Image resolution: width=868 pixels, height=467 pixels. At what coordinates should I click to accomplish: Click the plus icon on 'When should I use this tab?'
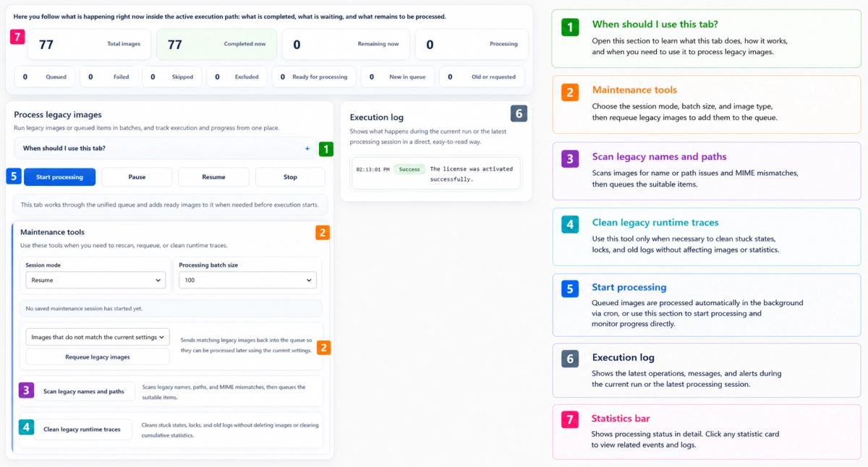click(x=307, y=149)
